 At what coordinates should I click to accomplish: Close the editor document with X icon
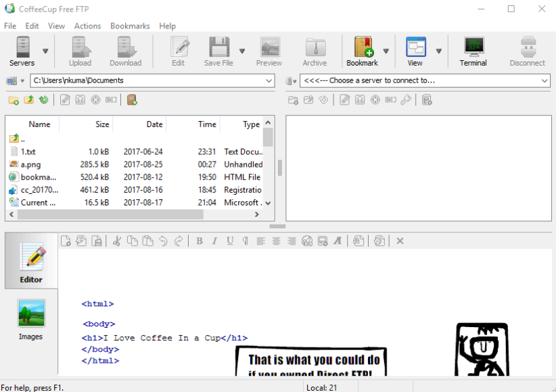(x=400, y=241)
